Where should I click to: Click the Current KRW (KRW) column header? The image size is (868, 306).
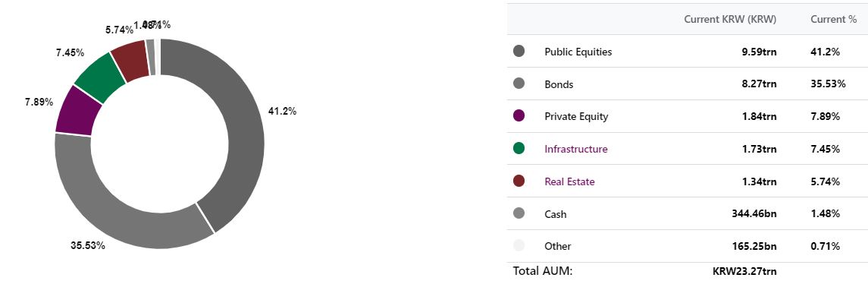pyautogui.click(x=730, y=20)
